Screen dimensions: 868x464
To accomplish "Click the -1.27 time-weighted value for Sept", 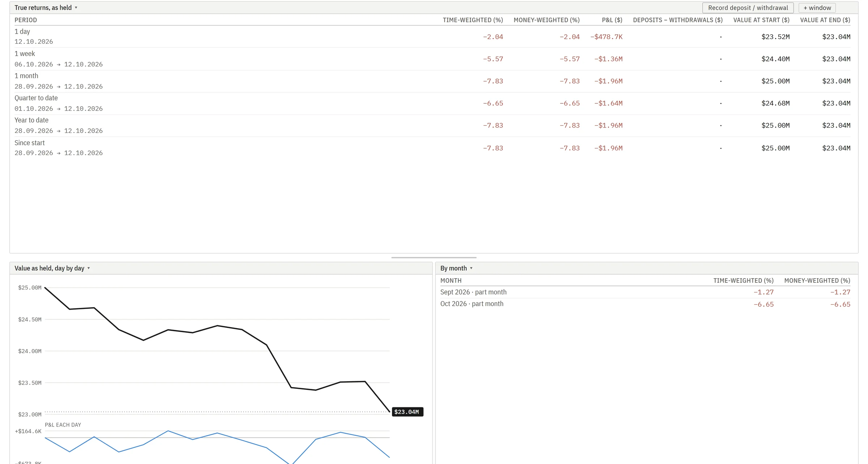I will (763, 292).
